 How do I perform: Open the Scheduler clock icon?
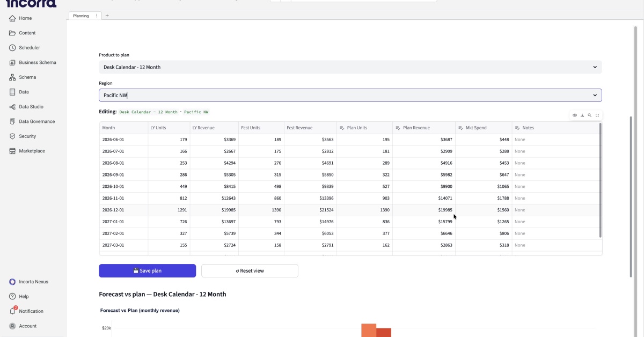click(12, 48)
